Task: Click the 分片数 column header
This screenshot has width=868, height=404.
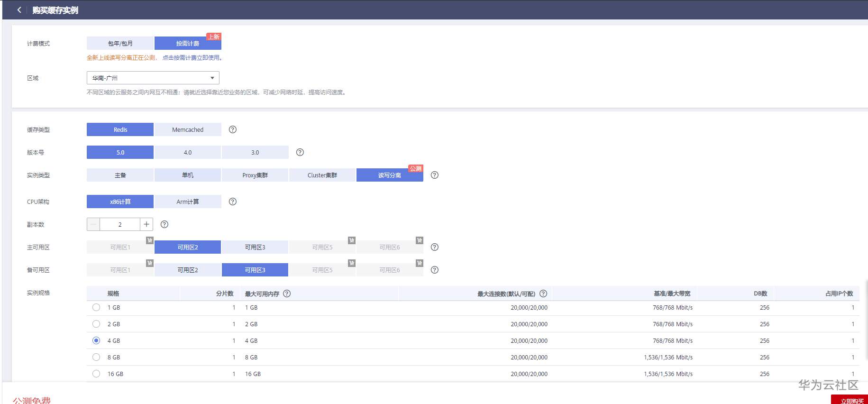Action: click(225, 294)
